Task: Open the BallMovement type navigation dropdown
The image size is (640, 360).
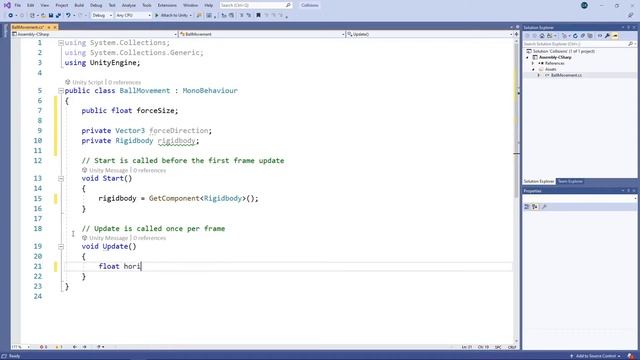Action: pos(262,34)
